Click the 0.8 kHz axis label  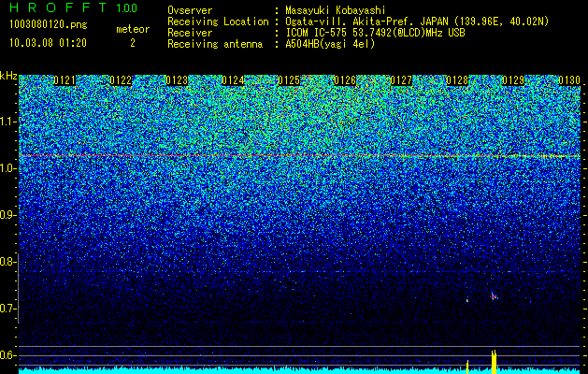(7, 262)
